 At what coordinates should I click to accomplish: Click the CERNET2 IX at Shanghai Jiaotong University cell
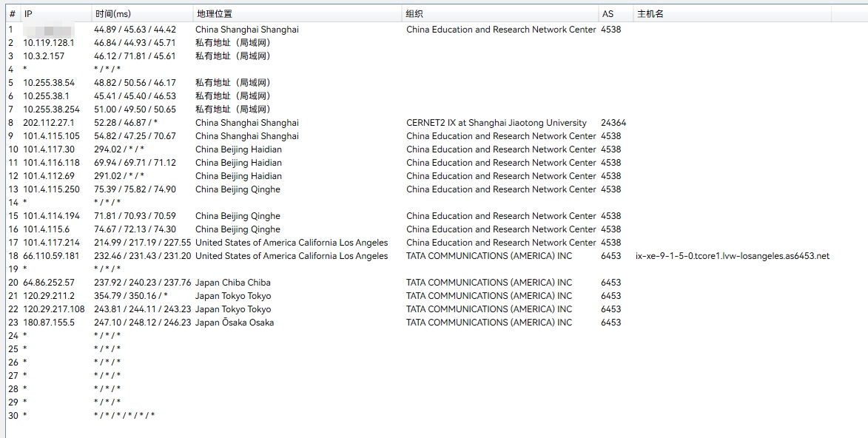(x=496, y=123)
